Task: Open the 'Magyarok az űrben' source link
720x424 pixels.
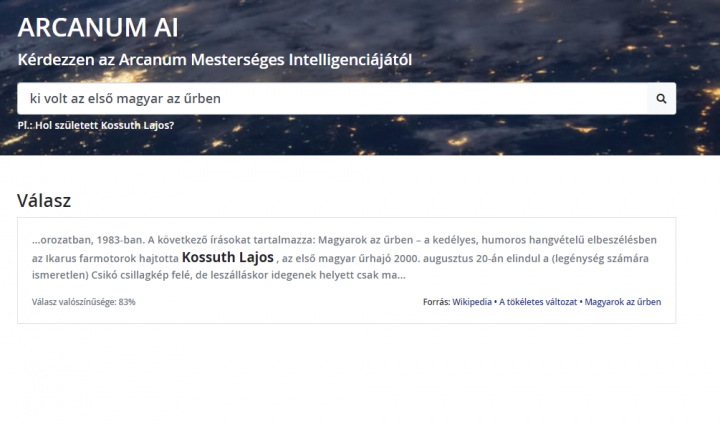Action: (623, 302)
